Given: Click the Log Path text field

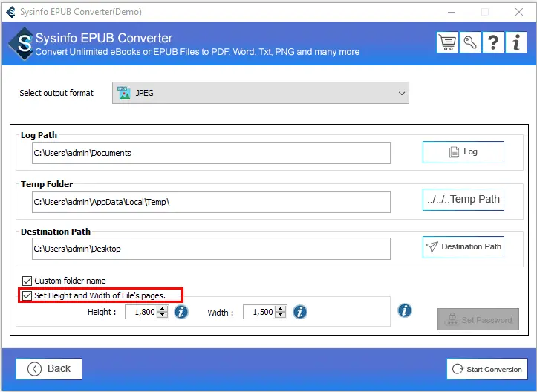Looking at the screenshot, I should [210, 153].
